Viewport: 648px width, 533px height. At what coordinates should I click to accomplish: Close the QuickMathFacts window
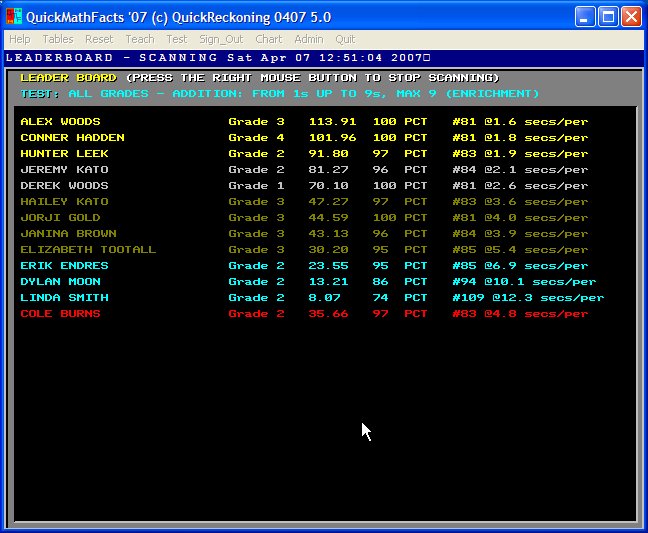[631, 17]
